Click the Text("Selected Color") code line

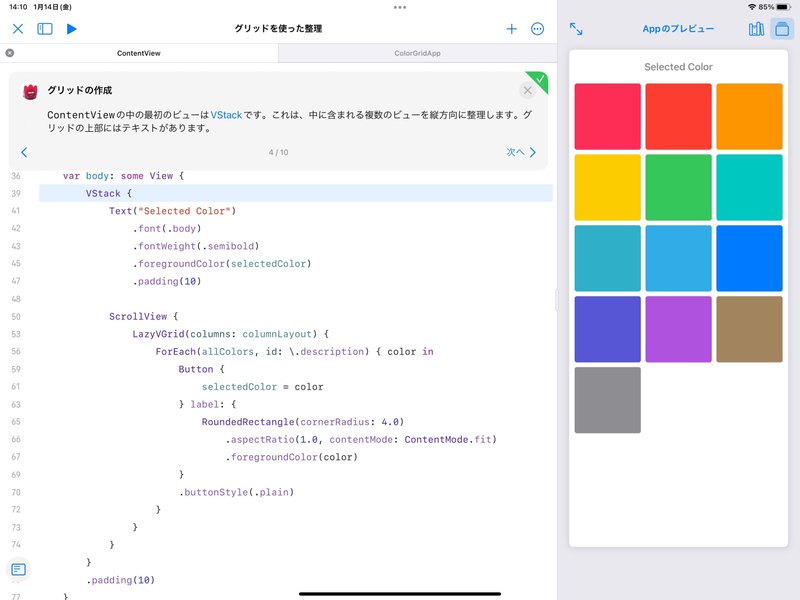172,211
